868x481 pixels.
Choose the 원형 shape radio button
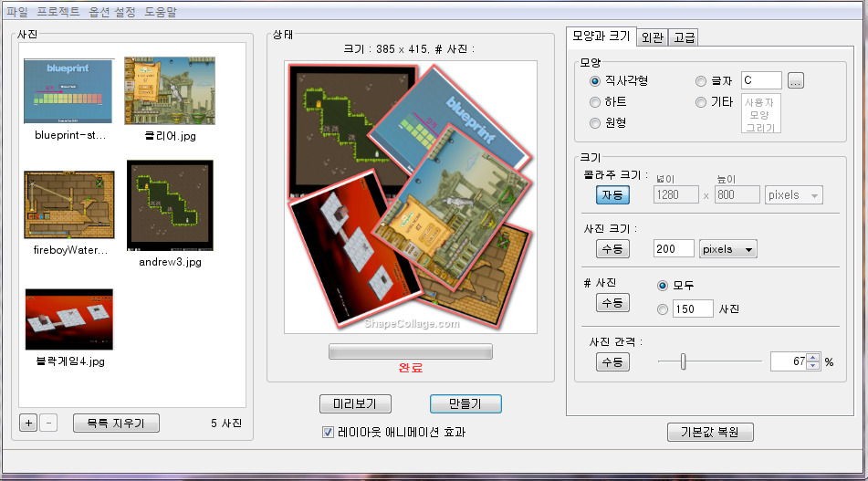[x=596, y=123]
